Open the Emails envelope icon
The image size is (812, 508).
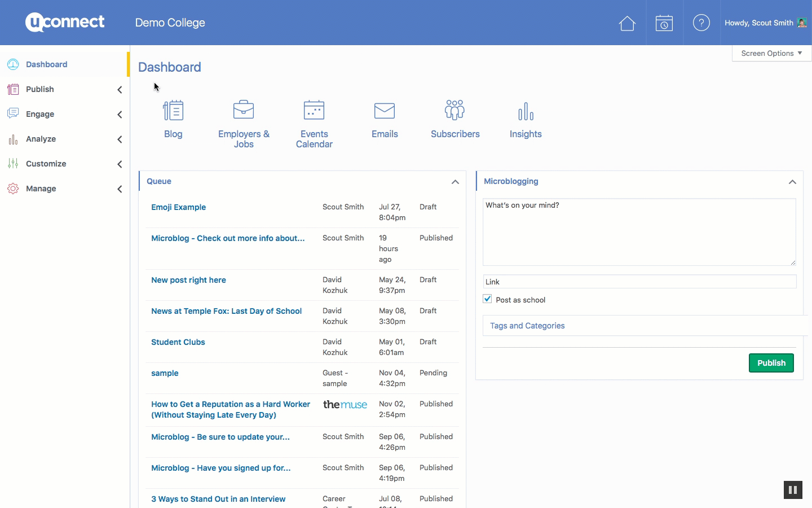click(385, 111)
